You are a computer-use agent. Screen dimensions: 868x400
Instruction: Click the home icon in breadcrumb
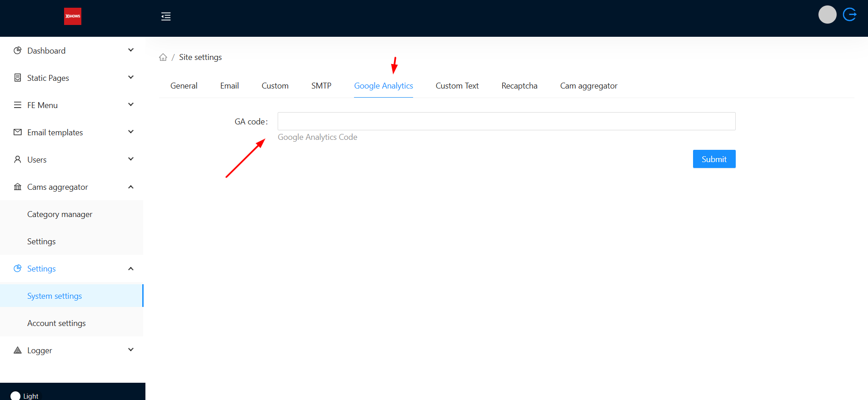click(163, 57)
